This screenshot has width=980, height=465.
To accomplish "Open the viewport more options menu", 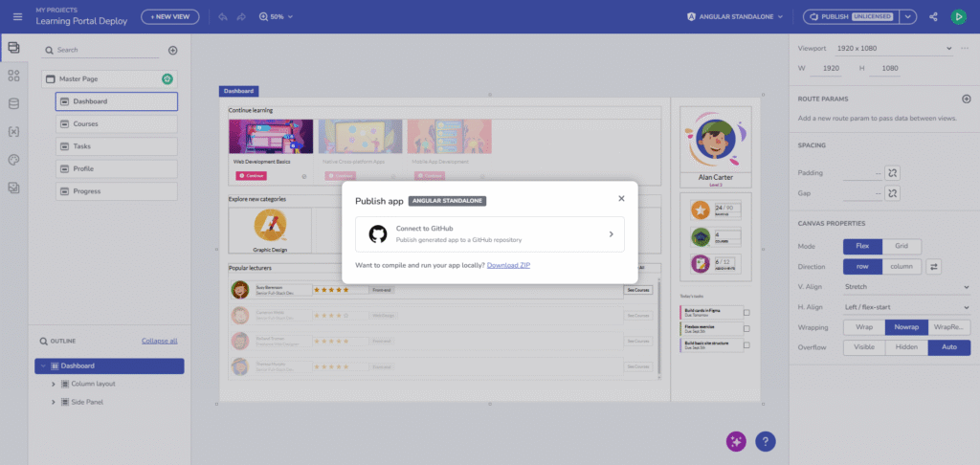I will [x=966, y=48].
